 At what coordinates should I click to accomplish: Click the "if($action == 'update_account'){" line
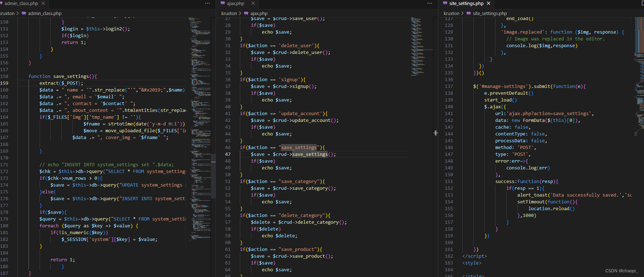tap(284, 114)
